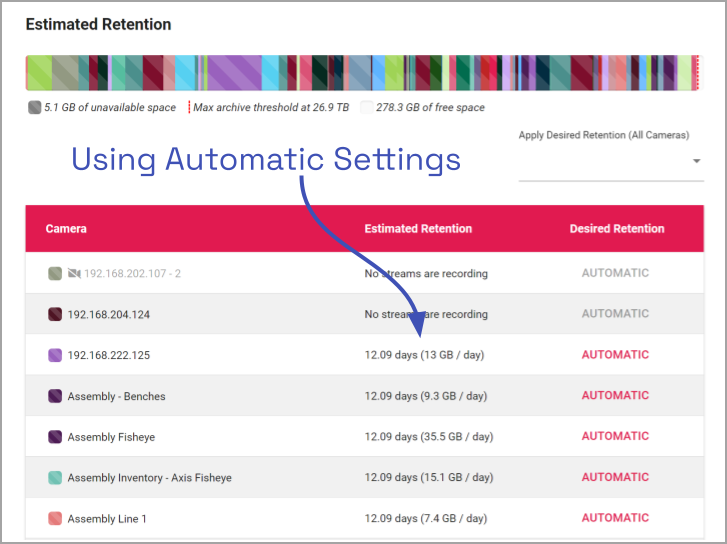727x544 pixels.
Task: Click the Assembly Inventory - Axis Fisheye icon
Action: pos(55,478)
